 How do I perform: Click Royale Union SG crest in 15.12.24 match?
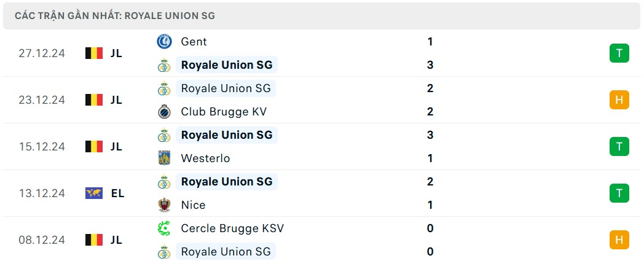pyautogui.click(x=164, y=135)
